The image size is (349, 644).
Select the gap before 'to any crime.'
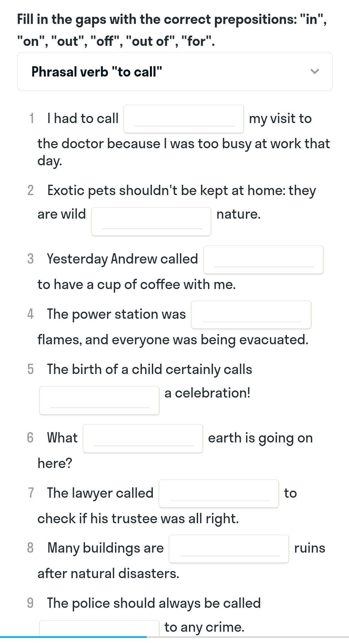99,628
